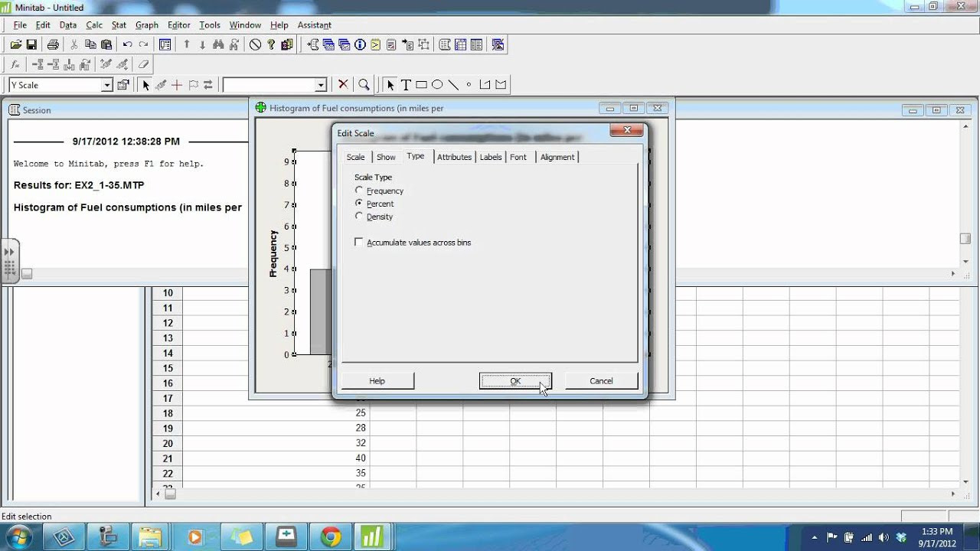Expand the empty zoom combo box arrow
Viewport: 980px width, 551px height.
[321, 85]
